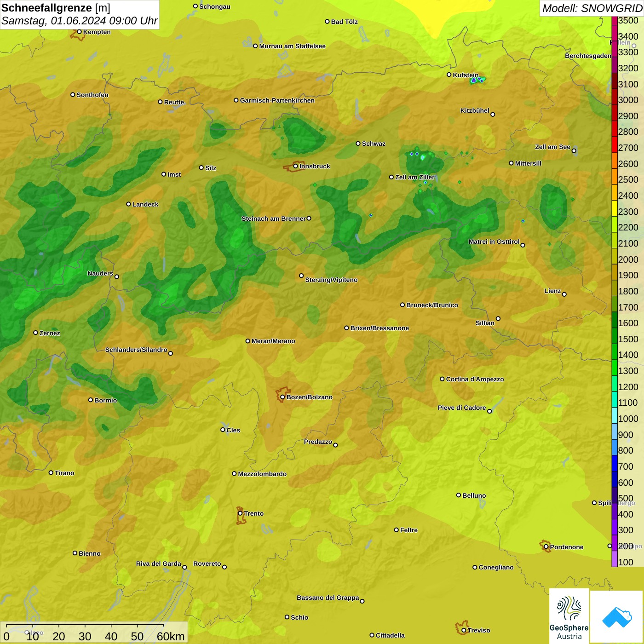The width and height of the screenshot is (644, 644).
Task: Select the Pordenone marker dot
Action: point(546,547)
